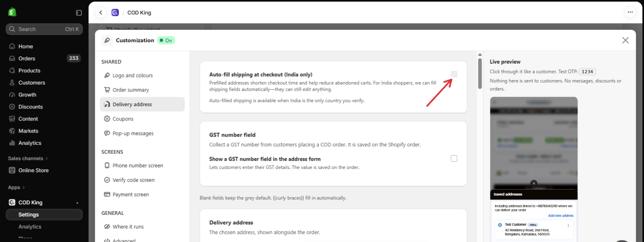Viewport: 644px width, 242px height.
Task: Click the Online Store icon
Action: (12, 170)
